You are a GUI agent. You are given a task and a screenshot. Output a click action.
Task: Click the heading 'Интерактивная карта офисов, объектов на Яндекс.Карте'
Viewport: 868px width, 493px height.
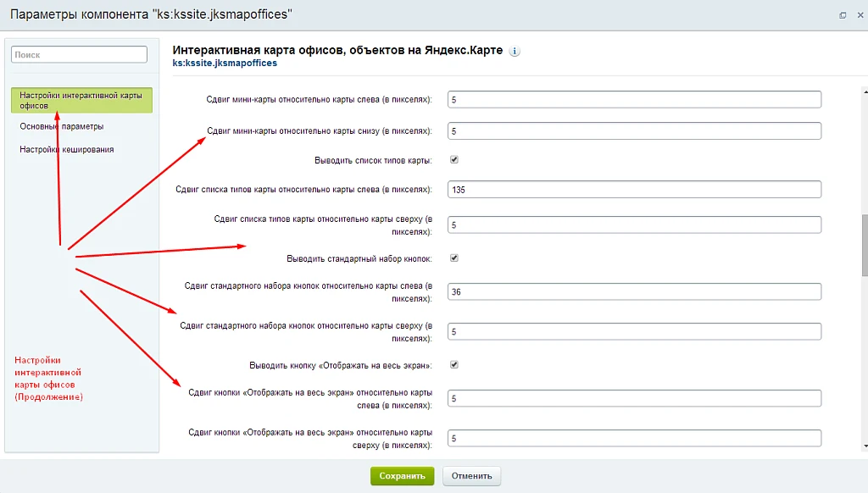coord(337,50)
